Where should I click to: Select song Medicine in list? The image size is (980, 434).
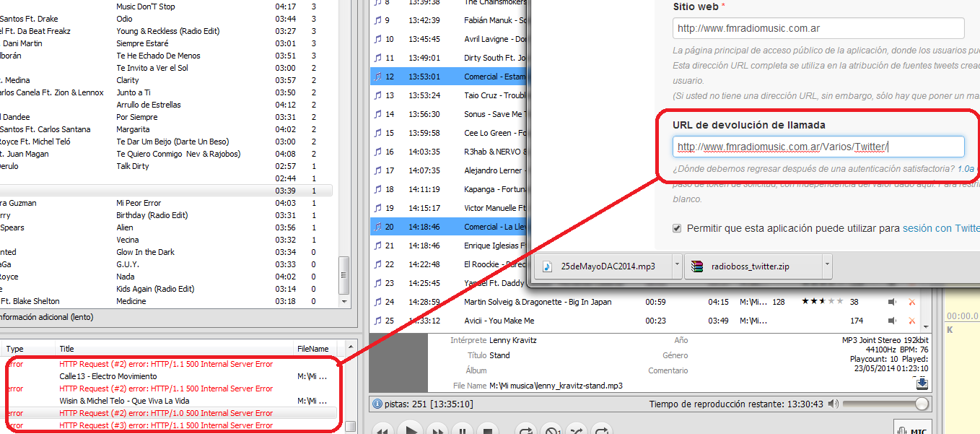pyautogui.click(x=131, y=301)
